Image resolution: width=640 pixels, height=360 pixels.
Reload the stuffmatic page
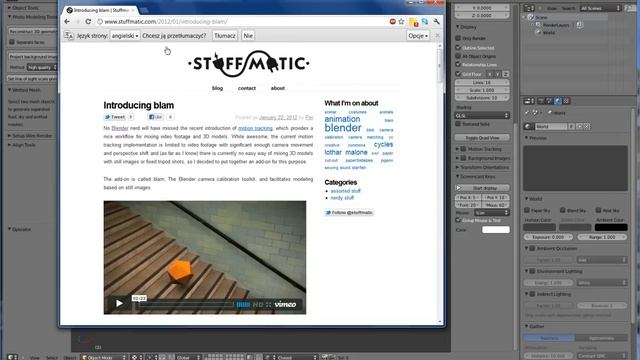click(x=88, y=22)
